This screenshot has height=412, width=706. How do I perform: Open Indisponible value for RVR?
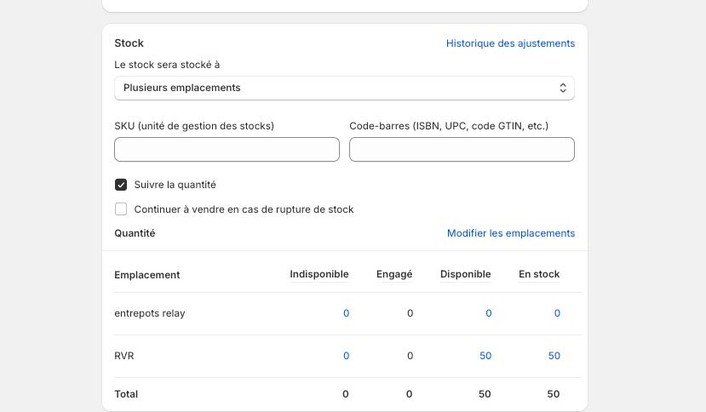[x=346, y=356]
